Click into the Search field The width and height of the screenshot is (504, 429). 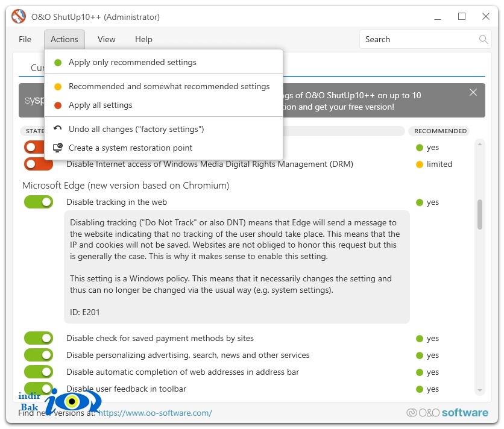(x=421, y=39)
